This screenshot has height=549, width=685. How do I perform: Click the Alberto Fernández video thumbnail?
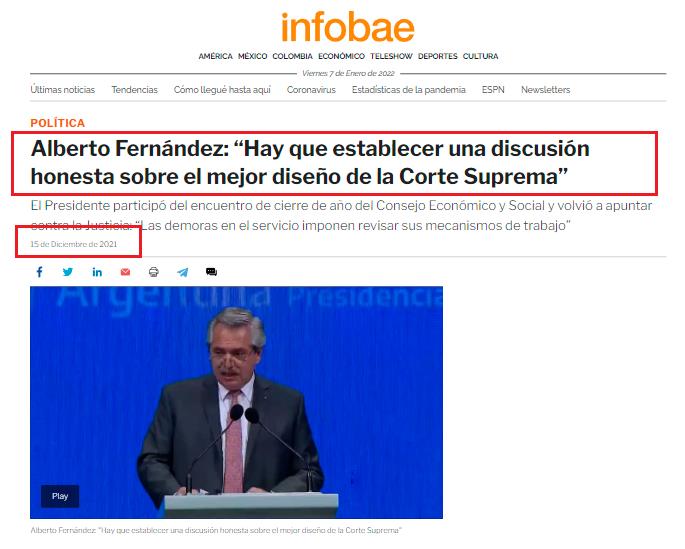(x=236, y=402)
